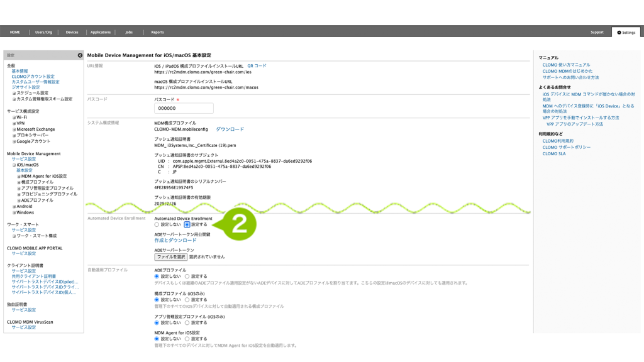Open 基本情報 in the sidebar

[19, 72]
